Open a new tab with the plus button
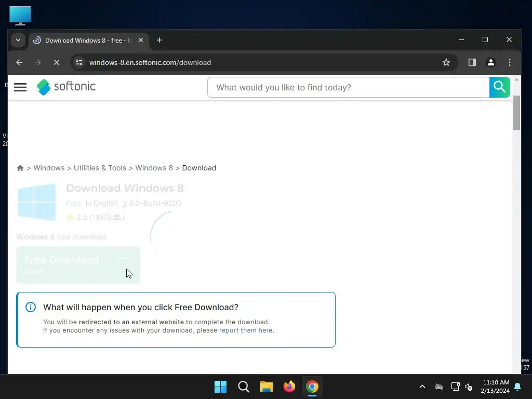The height and width of the screenshot is (399, 532). 159,40
